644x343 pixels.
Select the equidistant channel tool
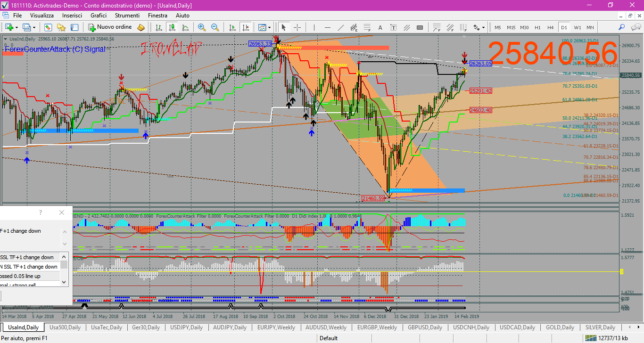point(354,27)
